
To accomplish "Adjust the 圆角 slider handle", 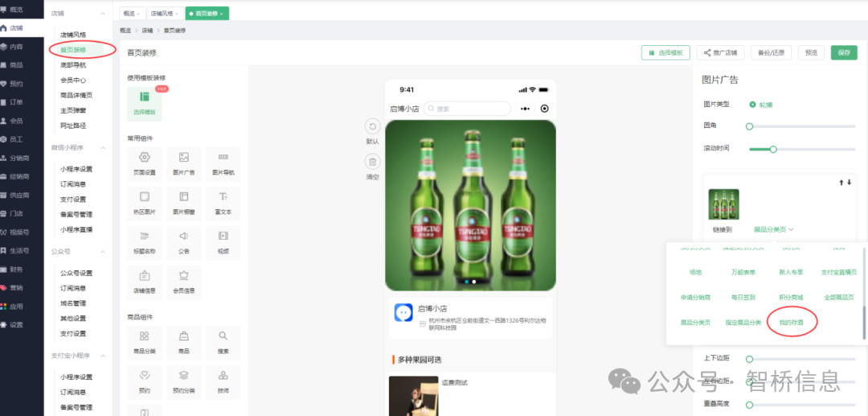I will 750,126.
